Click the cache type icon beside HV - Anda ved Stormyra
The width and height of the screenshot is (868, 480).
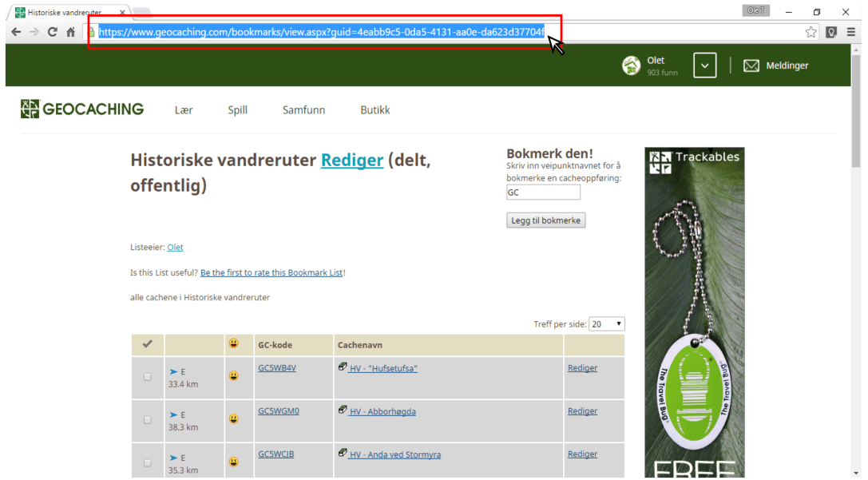pos(342,453)
